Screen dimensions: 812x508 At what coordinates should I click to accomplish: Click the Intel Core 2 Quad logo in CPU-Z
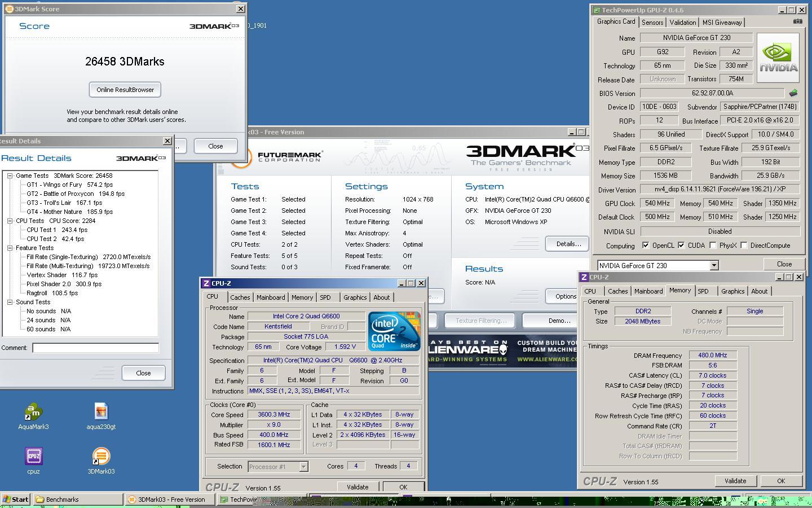[x=394, y=331]
